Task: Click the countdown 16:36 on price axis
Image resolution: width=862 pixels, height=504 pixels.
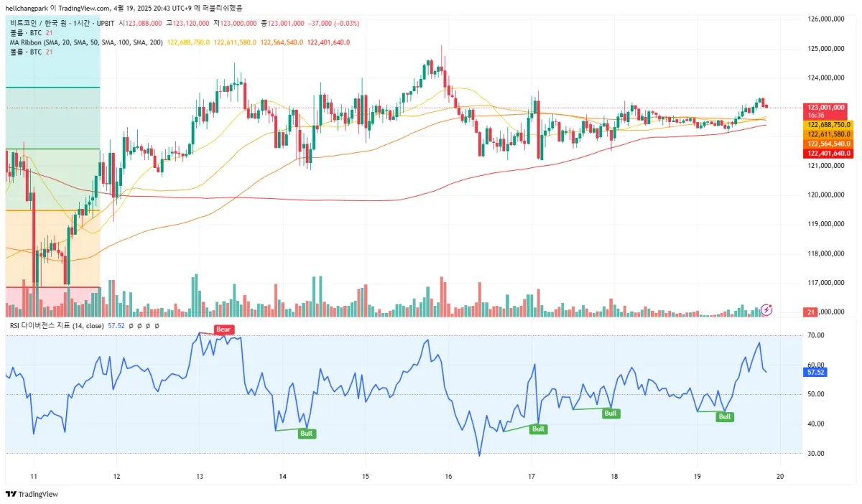Action: [815, 115]
